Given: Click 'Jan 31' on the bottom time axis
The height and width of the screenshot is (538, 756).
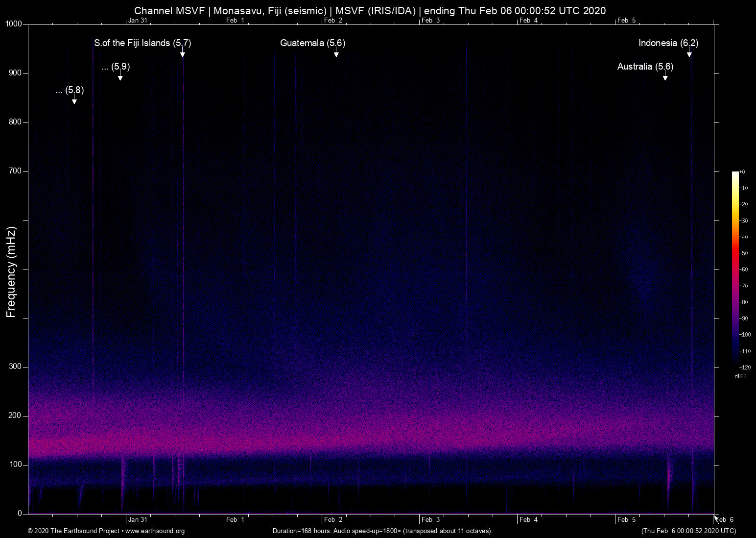Looking at the screenshot, I should pyautogui.click(x=138, y=520).
